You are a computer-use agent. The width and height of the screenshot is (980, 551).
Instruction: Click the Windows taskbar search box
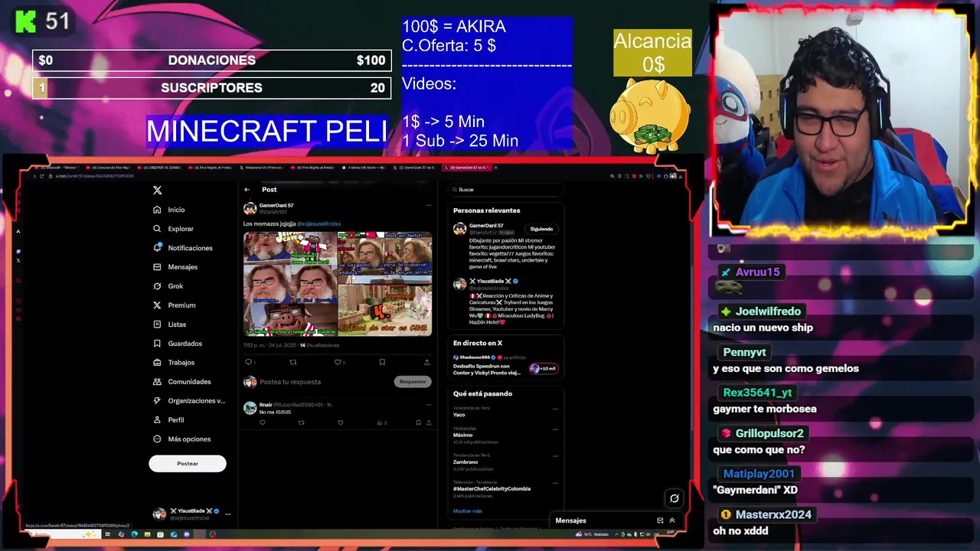(61, 534)
